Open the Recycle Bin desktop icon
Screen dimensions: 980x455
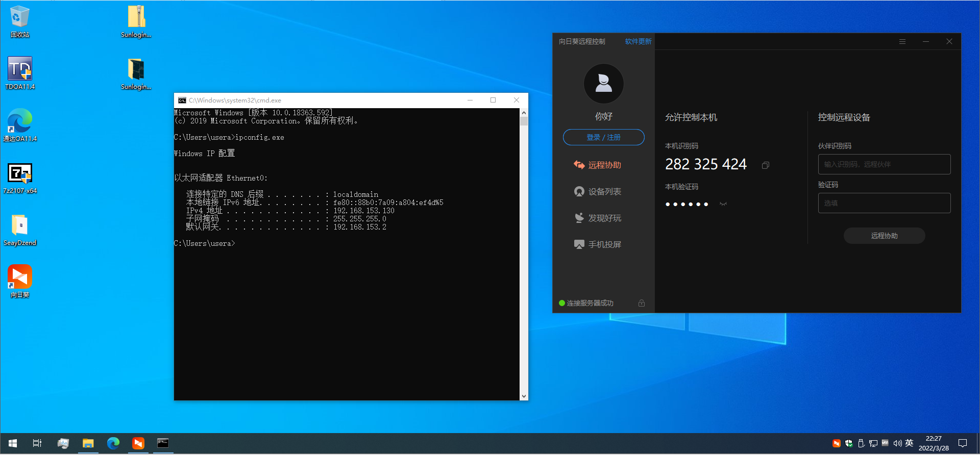pyautogui.click(x=20, y=21)
